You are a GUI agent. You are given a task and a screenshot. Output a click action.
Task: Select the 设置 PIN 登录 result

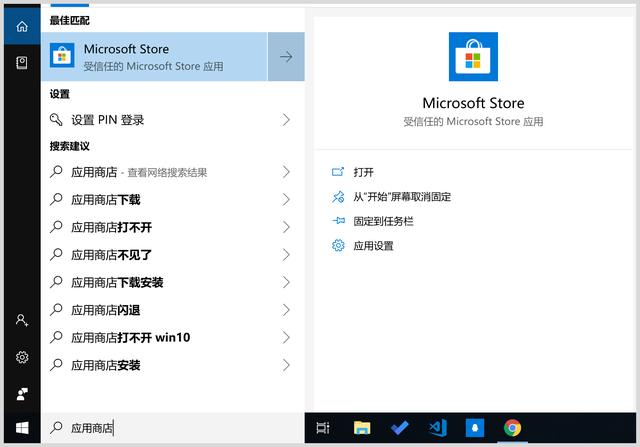coord(173,120)
